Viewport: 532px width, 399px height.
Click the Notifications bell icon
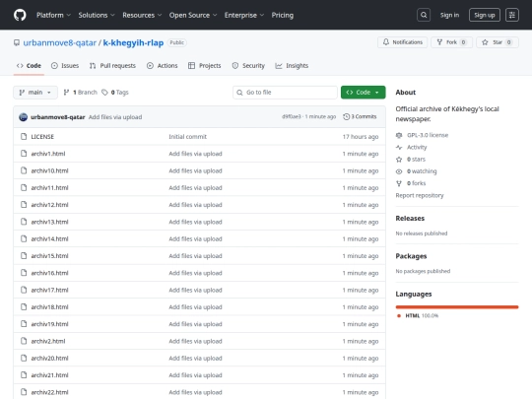[x=386, y=42]
